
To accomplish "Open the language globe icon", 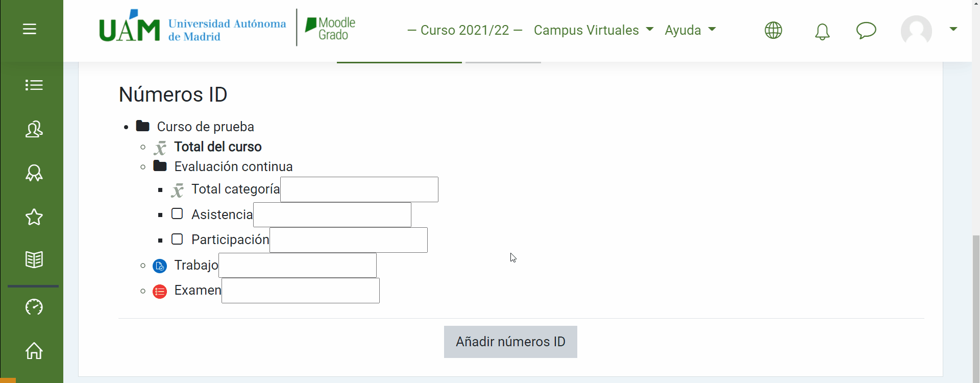I will tap(773, 30).
